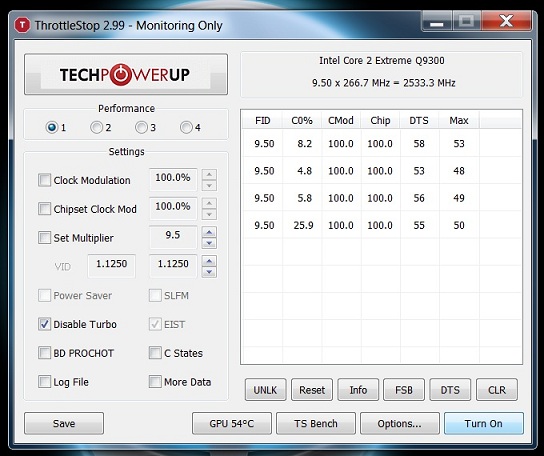
Task: Click the Max column header
Action: coord(459,120)
